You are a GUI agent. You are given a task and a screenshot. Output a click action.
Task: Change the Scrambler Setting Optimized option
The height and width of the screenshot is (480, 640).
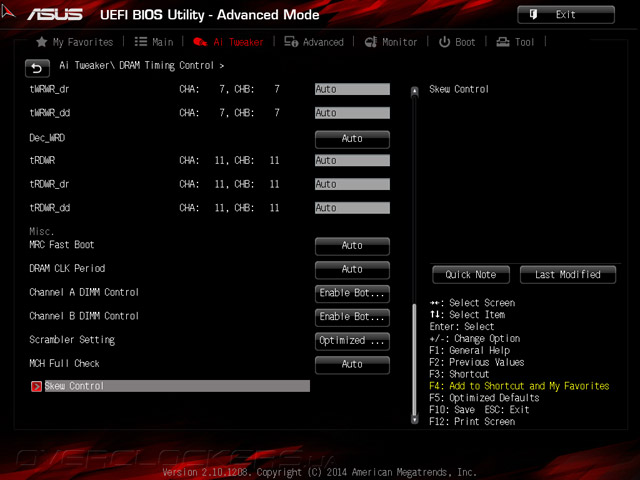click(x=352, y=341)
